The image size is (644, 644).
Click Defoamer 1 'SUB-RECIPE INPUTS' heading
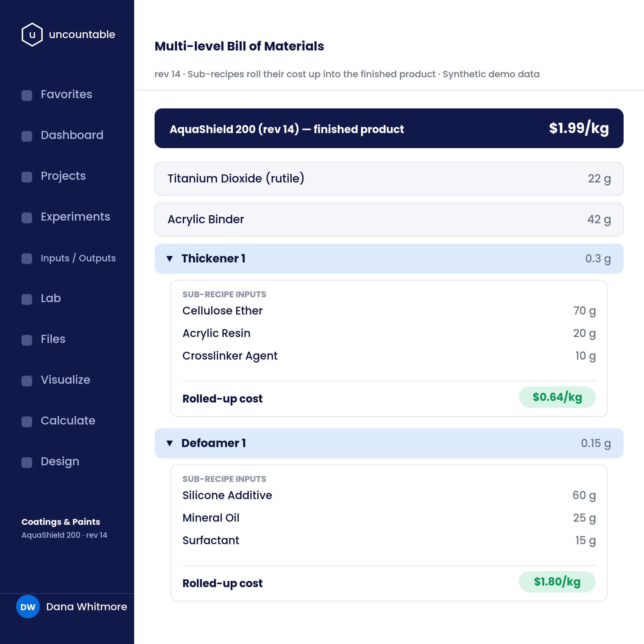(x=224, y=479)
